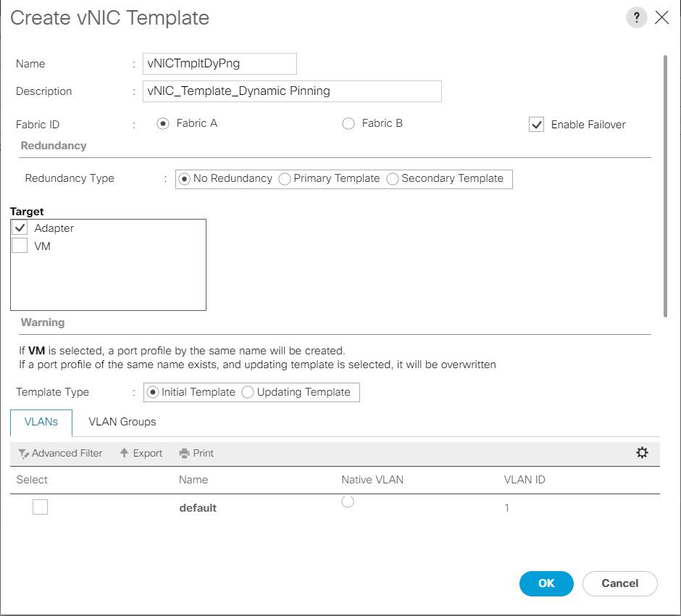This screenshot has width=681, height=616.
Task: Click the OK button
Action: (546, 583)
